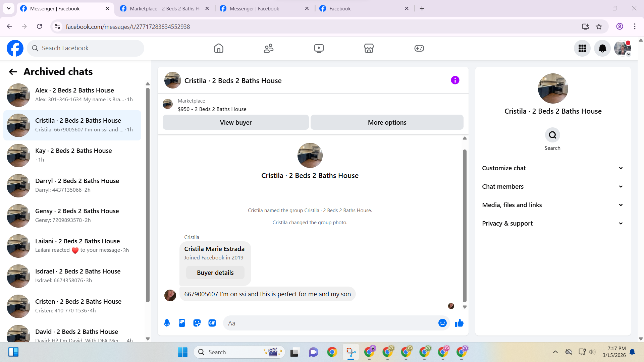Open Darryl's archived chat

point(72,186)
